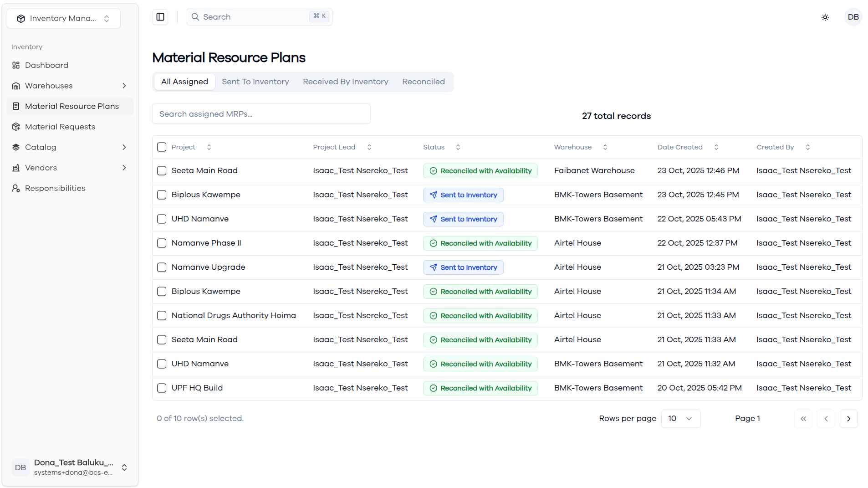This screenshot has width=868, height=488.
Task: Sort by Warehouse column arrows
Action: point(605,147)
